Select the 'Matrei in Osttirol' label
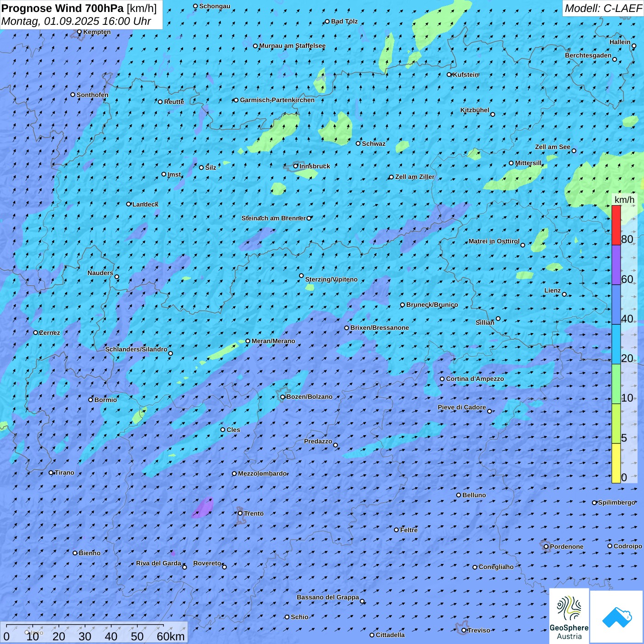 point(494,241)
